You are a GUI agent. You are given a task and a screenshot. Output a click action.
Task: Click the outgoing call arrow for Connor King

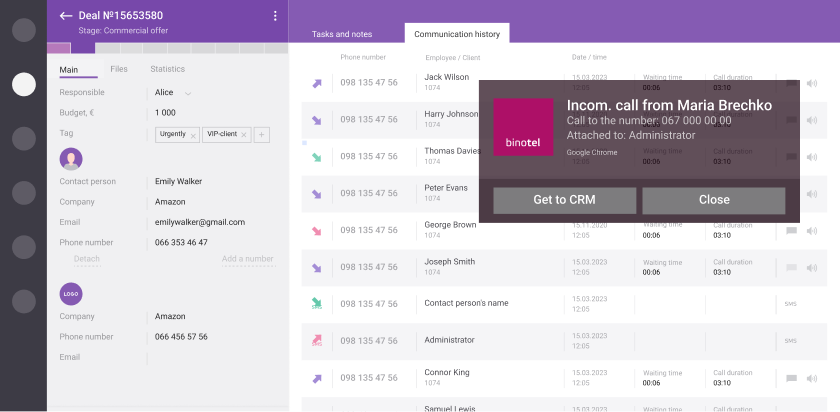(x=317, y=379)
